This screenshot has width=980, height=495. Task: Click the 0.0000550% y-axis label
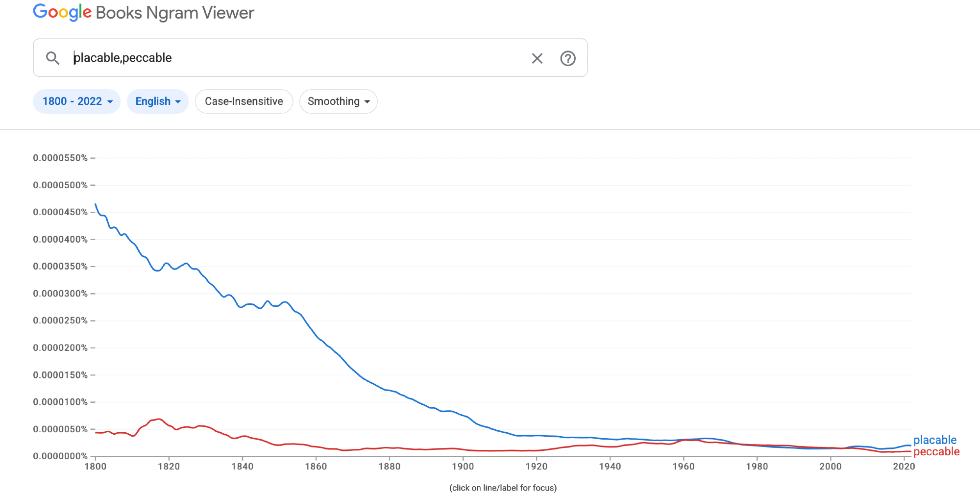click(x=60, y=158)
